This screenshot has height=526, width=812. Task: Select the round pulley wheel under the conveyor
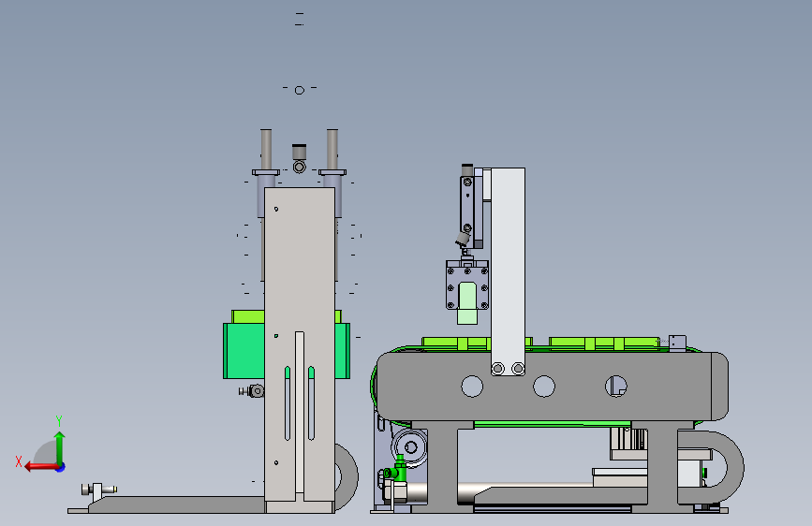coord(410,446)
